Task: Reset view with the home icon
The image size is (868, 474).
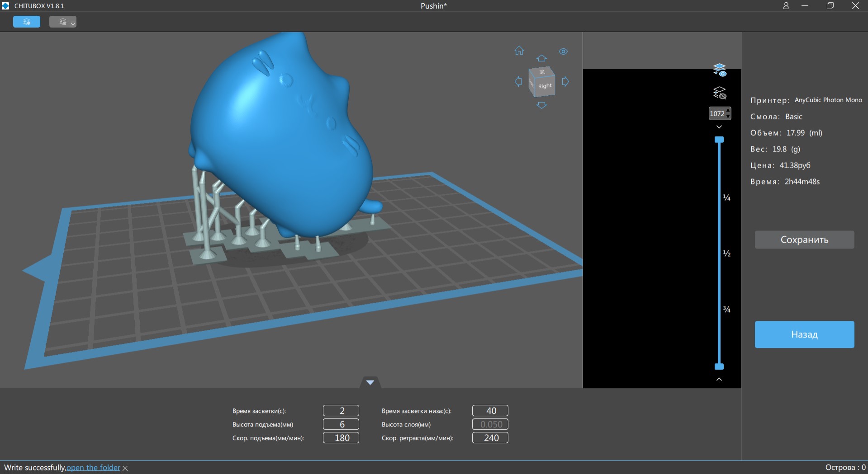Action: [x=519, y=51]
